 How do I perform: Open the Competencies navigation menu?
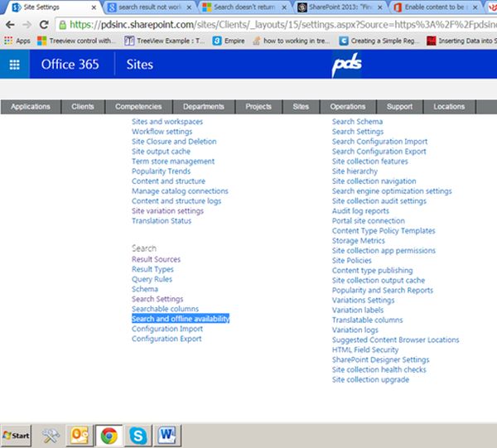tap(138, 107)
